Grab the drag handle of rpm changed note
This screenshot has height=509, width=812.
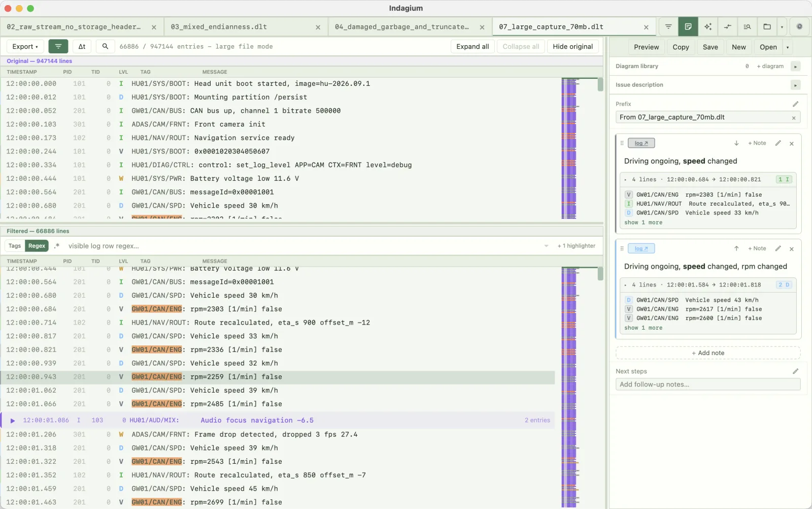click(x=622, y=248)
